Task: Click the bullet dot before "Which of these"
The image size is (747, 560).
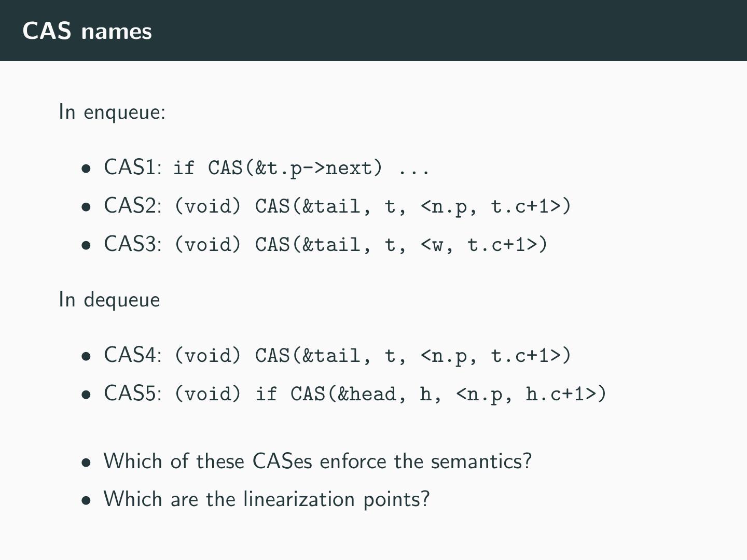Action: tap(86, 462)
